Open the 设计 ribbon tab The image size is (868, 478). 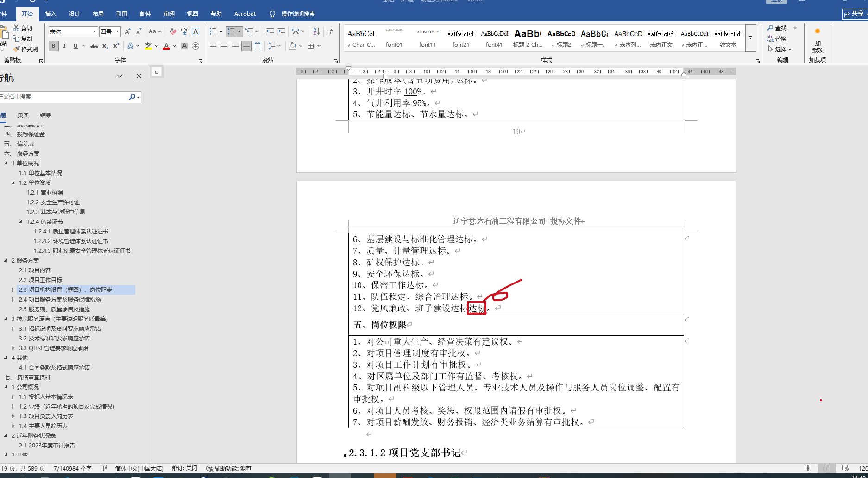tap(74, 14)
